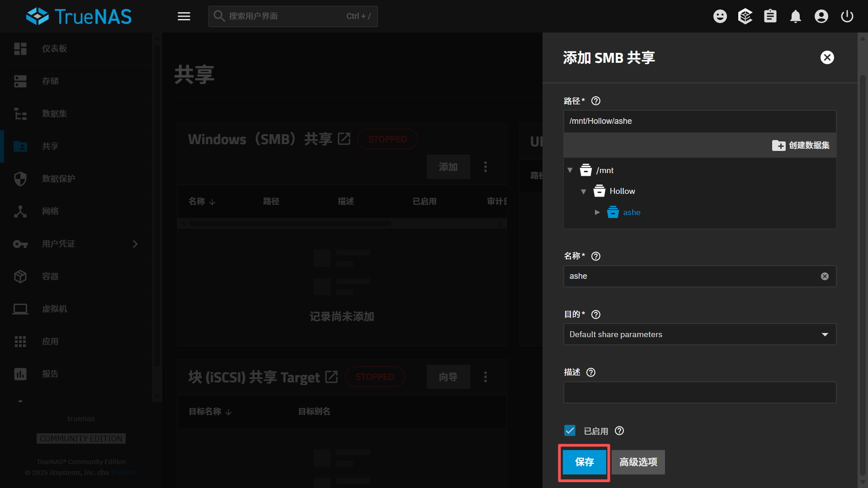This screenshot has height=488, width=868.
Task: Toggle the hamburger sidebar menu
Action: tap(184, 16)
